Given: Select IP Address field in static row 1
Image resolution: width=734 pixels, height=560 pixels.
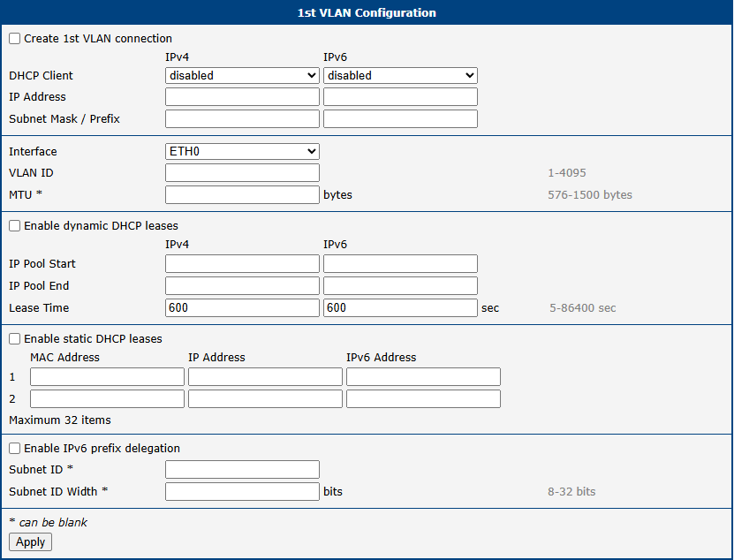Looking at the screenshot, I should (265, 377).
